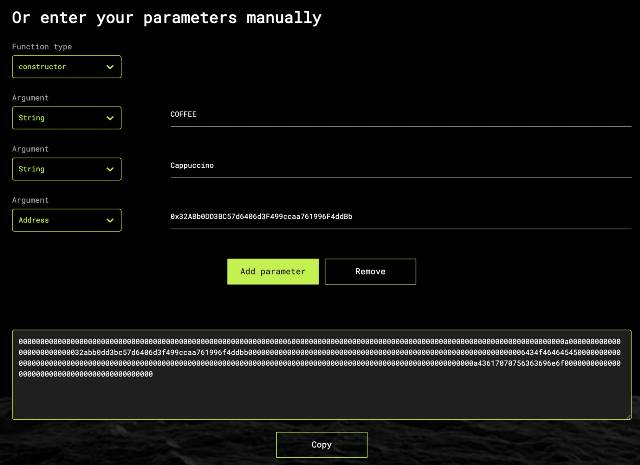The image size is (640, 465).
Task: Click the 'Function type' label
Action: coord(42,47)
